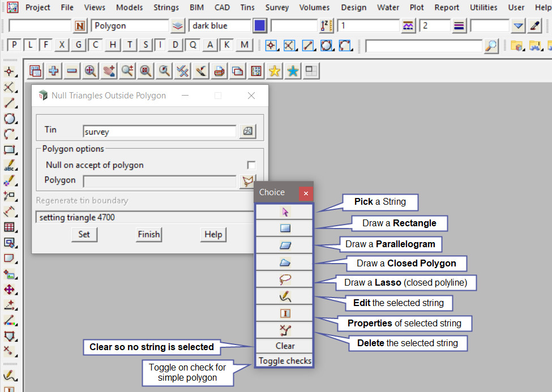Expand the layers dropdown next to Polygon

178,26
